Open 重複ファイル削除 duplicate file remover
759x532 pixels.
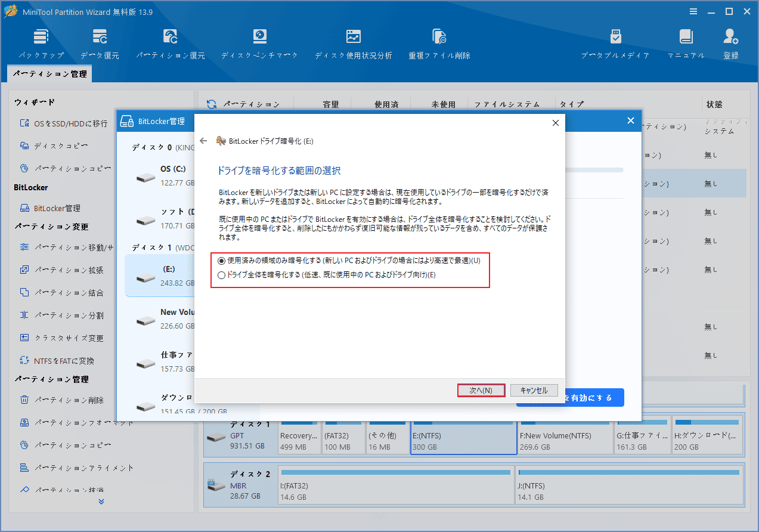439,44
